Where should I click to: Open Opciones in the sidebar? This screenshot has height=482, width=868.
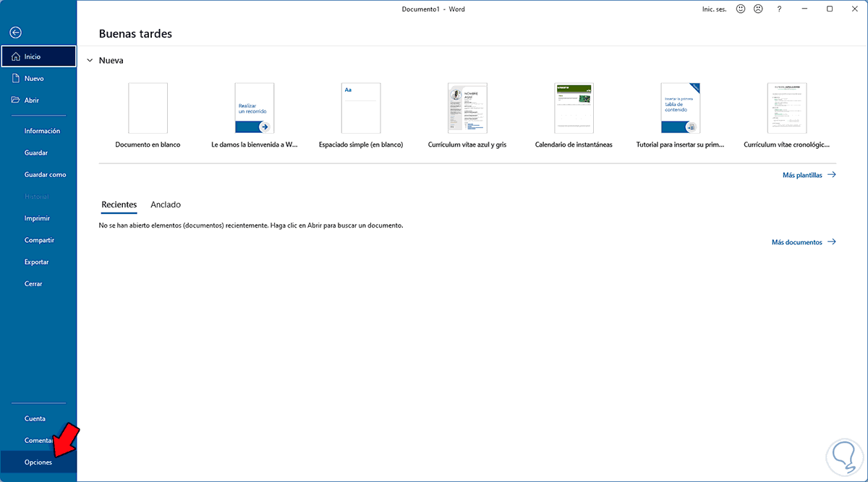click(38, 462)
